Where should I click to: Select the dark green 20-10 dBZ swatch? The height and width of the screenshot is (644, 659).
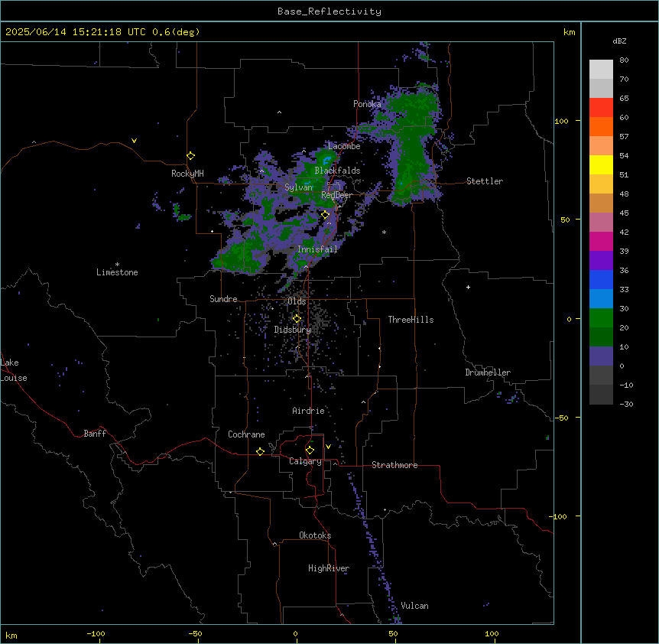pyautogui.click(x=601, y=337)
